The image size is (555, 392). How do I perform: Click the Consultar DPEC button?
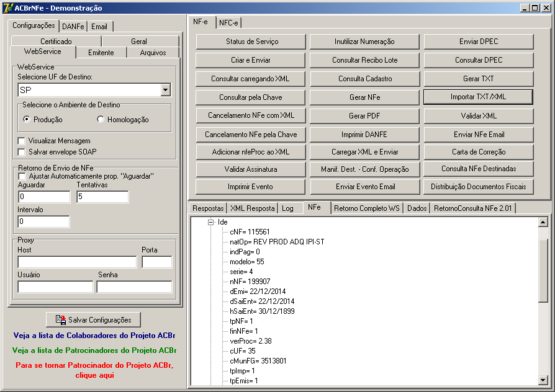tap(479, 60)
